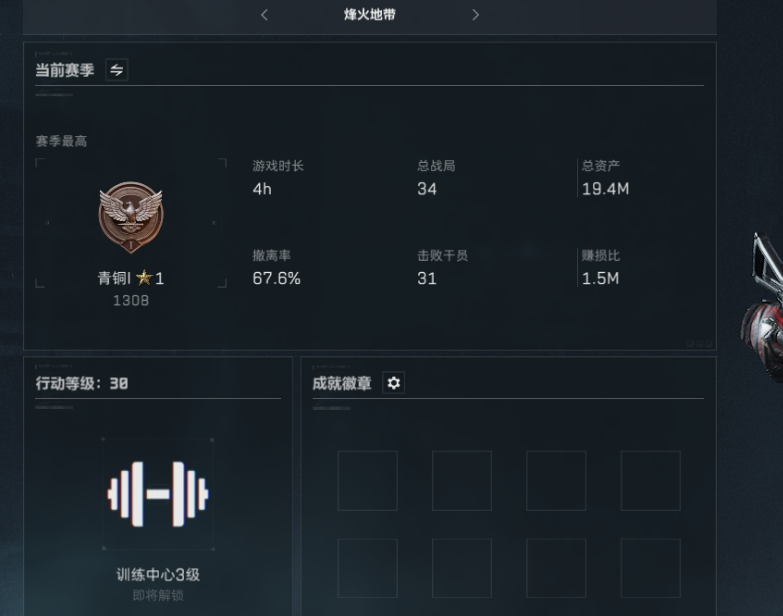The image size is (783, 616).
Task: Select second empty badge slot in top row
Action: tap(462, 481)
